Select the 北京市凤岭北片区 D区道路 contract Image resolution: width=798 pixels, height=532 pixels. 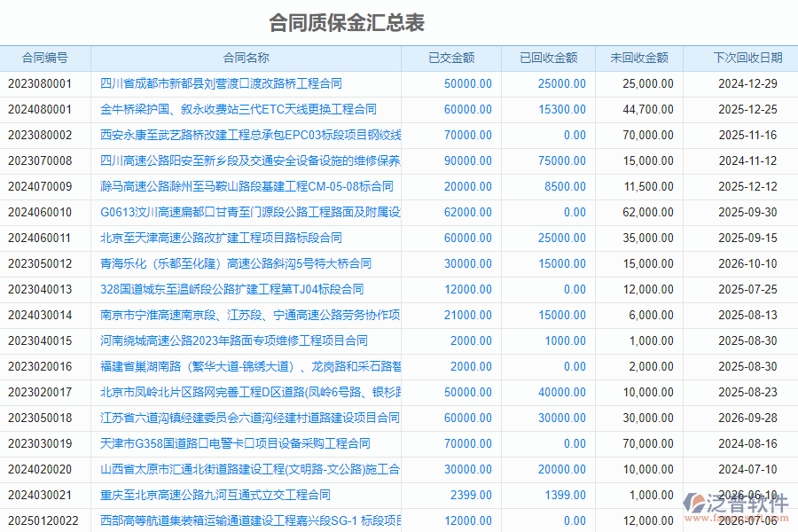(250, 391)
